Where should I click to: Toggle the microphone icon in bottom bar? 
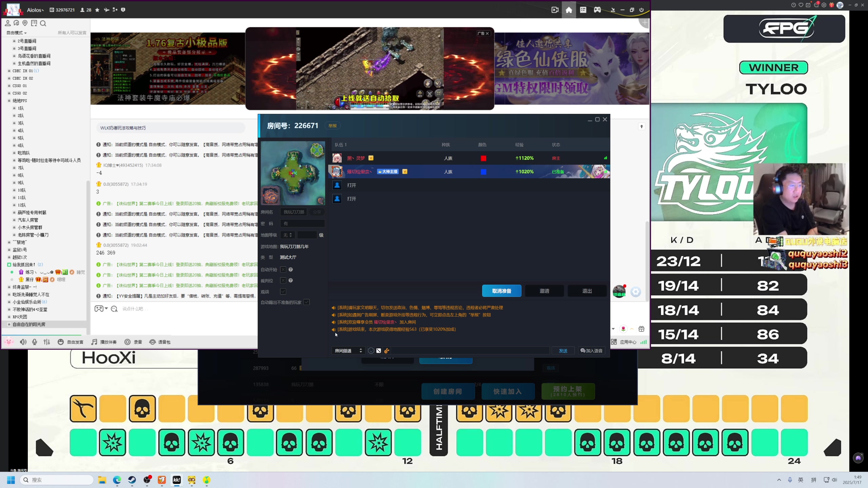(x=35, y=342)
